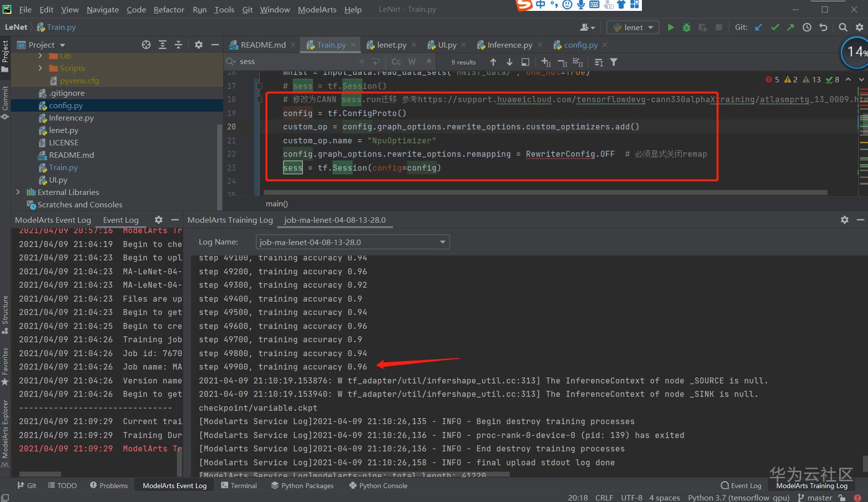Viewport: 868px width, 502px height.
Task: Open the lenet run configuration dropdown
Action: [633, 27]
